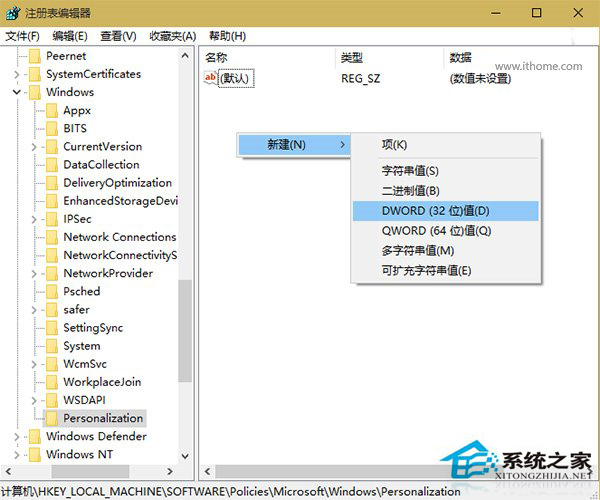
Task: Click the IPSec folder icon
Action: tap(52, 219)
